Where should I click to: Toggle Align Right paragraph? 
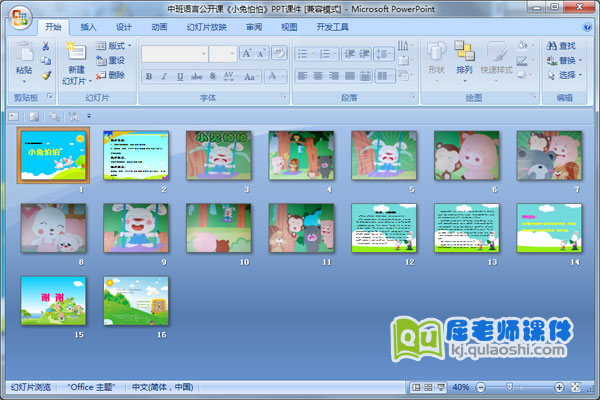click(x=334, y=76)
